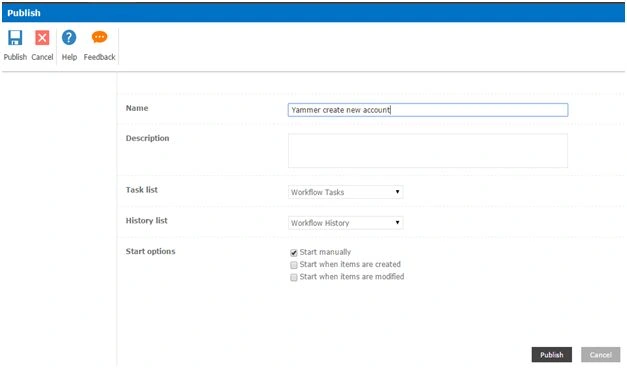Click the Publish floppy disk ribbon icon
Screen dimensions: 627x368
[15, 38]
